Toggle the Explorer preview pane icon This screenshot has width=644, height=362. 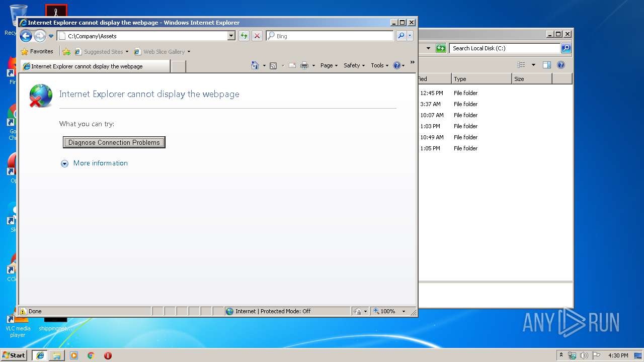[547, 65]
